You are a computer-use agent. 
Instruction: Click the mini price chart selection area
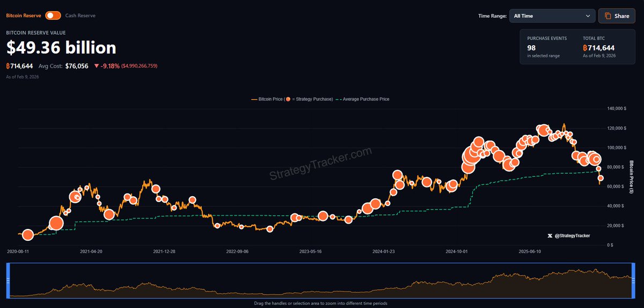coord(320,281)
